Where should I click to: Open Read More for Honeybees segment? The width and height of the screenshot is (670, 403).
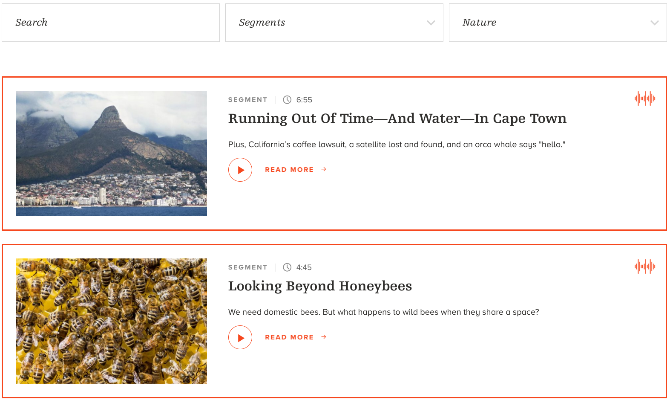click(x=289, y=337)
